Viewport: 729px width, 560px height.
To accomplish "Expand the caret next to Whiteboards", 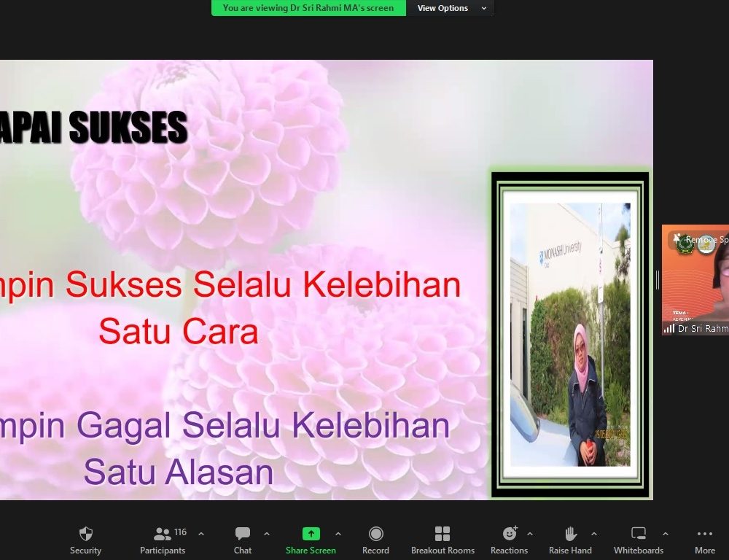I will [666, 534].
